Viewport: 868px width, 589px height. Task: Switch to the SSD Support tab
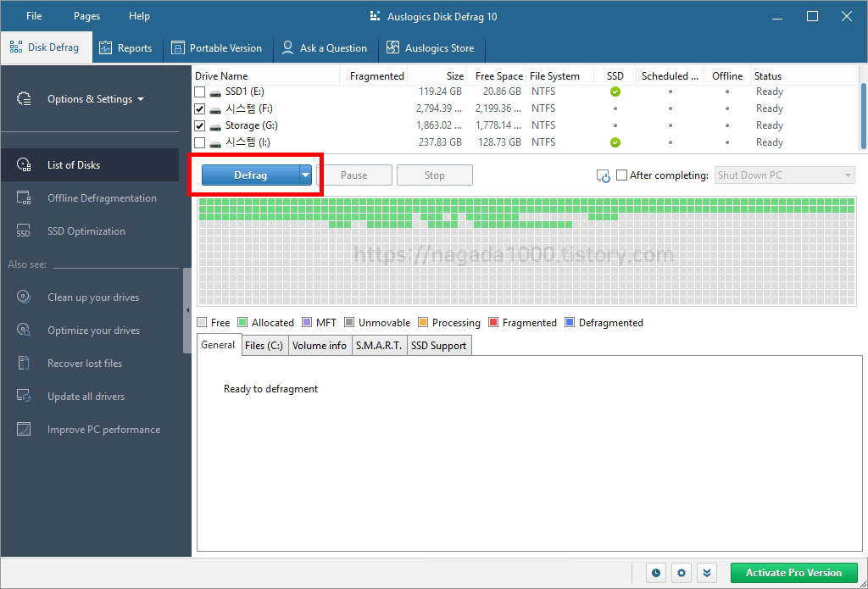coord(439,346)
